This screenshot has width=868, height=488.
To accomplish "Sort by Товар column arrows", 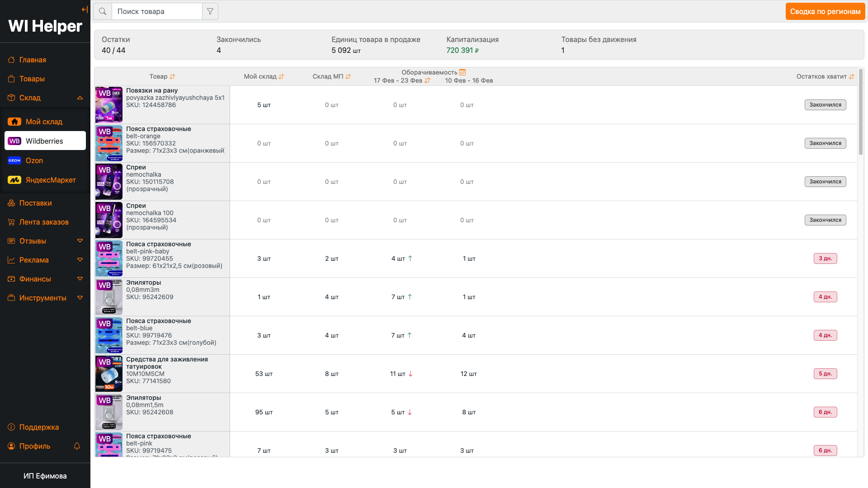I will pyautogui.click(x=172, y=77).
